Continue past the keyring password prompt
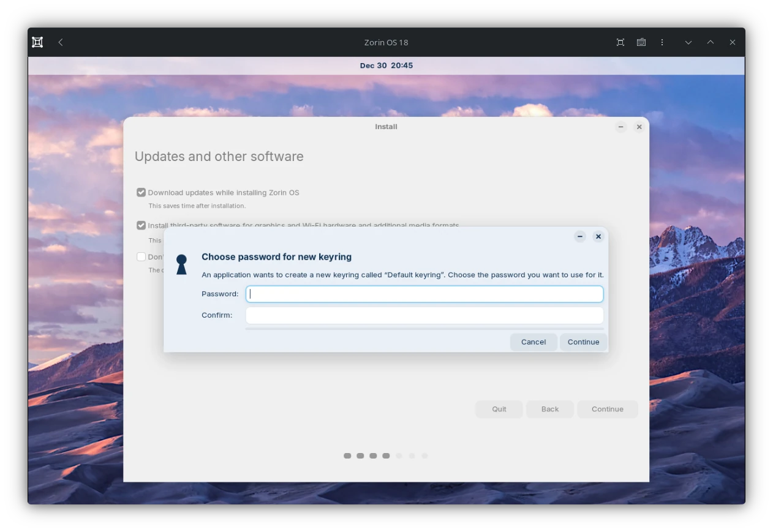The height and width of the screenshot is (532, 773). pos(583,342)
